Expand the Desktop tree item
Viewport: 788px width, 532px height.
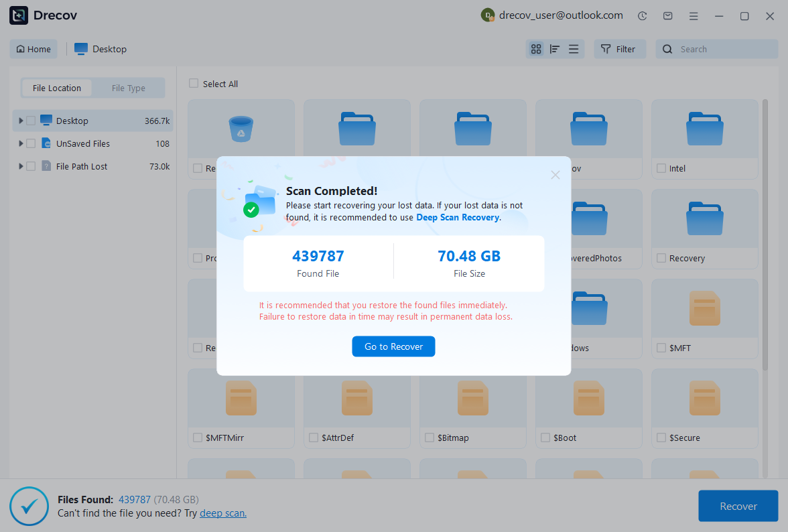(x=20, y=120)
